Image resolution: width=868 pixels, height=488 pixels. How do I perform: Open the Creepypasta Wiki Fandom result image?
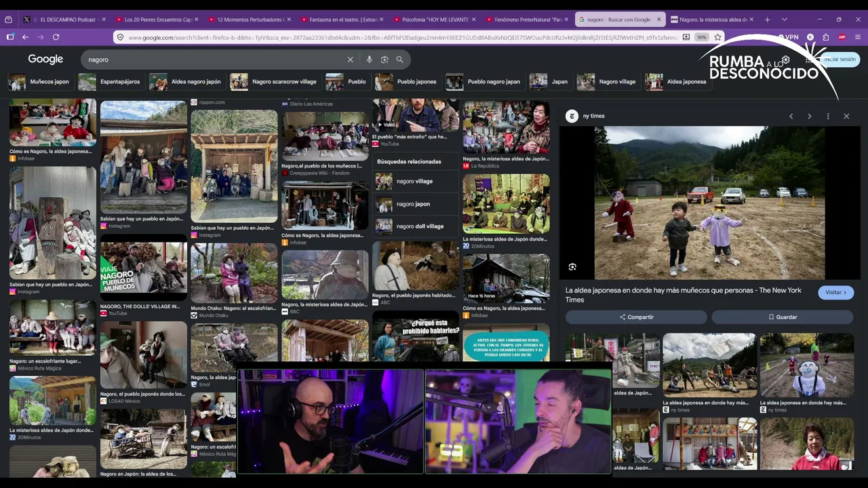click(325, 136)
